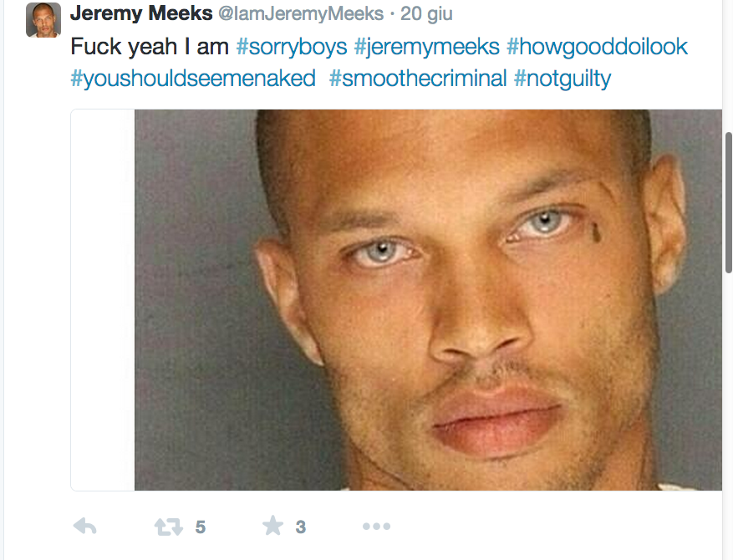Click the Jeremy Meeks profile avatar
733x560 pixels.
[43, 20]
